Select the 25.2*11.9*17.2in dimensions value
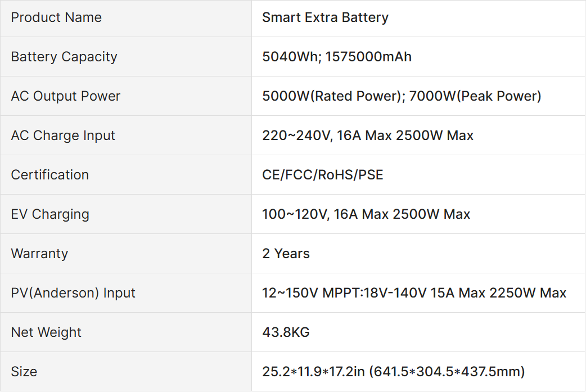The height and width of the screenshot is (392, 586). tap(313, 371)
